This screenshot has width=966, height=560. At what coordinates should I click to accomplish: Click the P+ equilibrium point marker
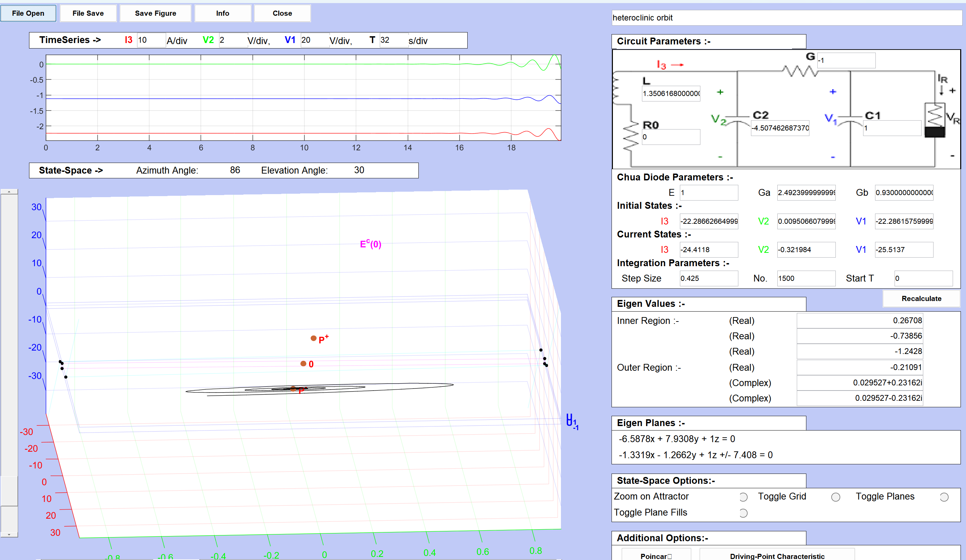[x=313, y=338]
